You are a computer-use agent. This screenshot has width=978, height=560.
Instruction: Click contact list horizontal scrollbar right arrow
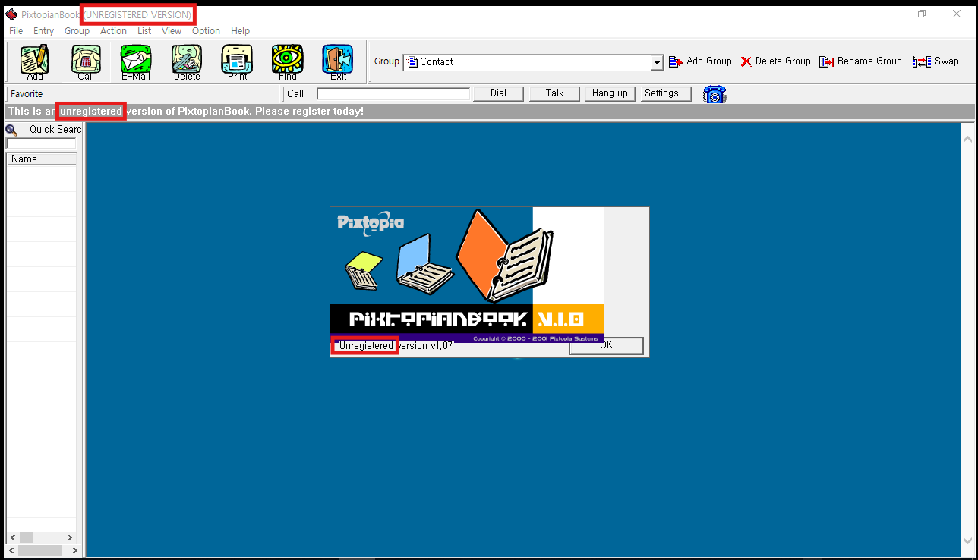(69, 537)
